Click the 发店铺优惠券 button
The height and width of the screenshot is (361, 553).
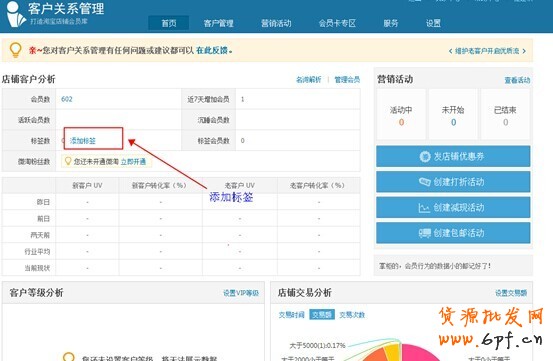(x=453, y=156)
